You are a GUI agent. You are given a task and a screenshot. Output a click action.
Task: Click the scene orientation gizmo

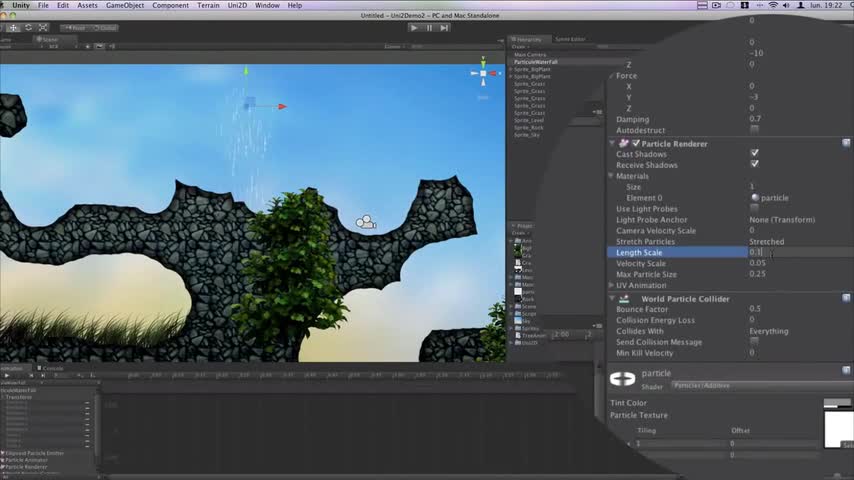[483, 73]
